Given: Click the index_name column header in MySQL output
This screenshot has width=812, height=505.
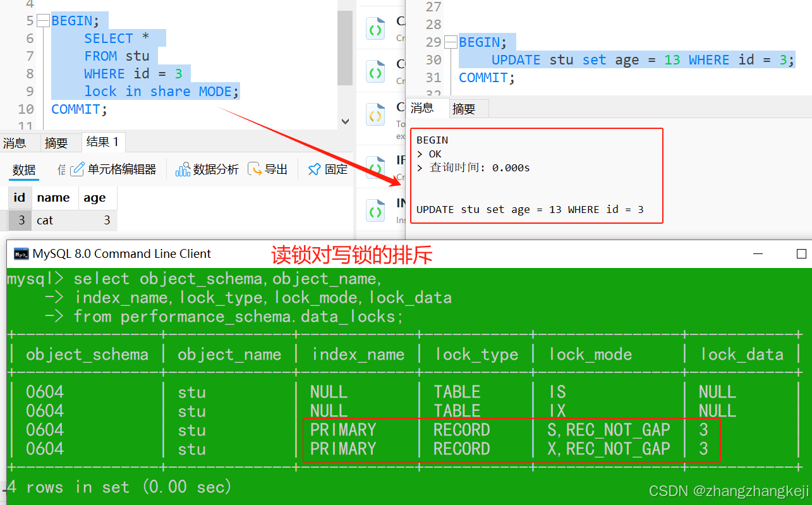Looking at the screenshot, I should pyautogui.click(x=358, y=355).
